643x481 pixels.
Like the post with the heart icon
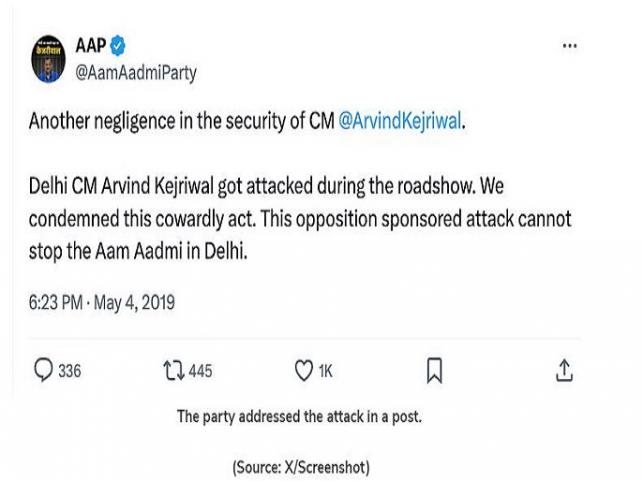pyautogui.click(x=303, y=371)
